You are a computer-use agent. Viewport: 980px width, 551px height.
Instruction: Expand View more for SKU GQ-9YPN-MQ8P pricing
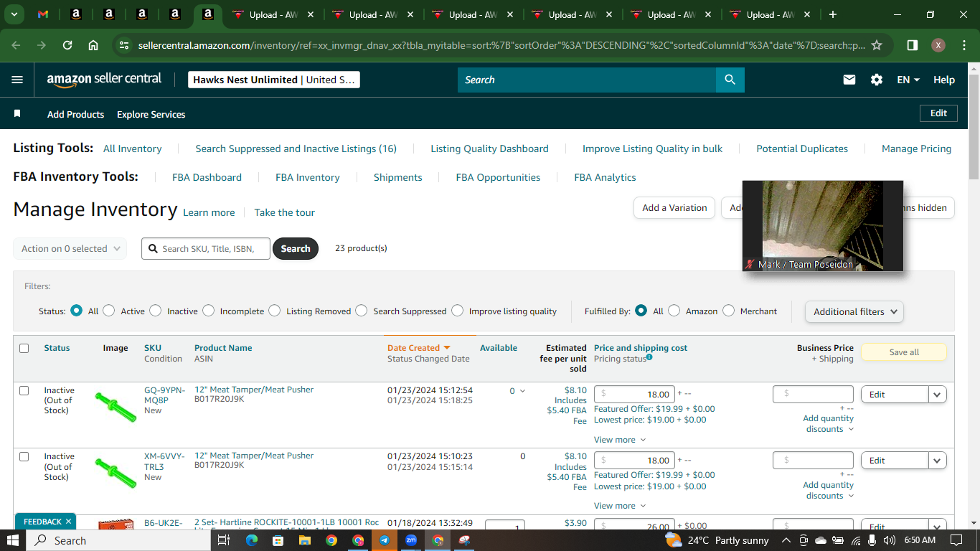(x=620, y=440)
